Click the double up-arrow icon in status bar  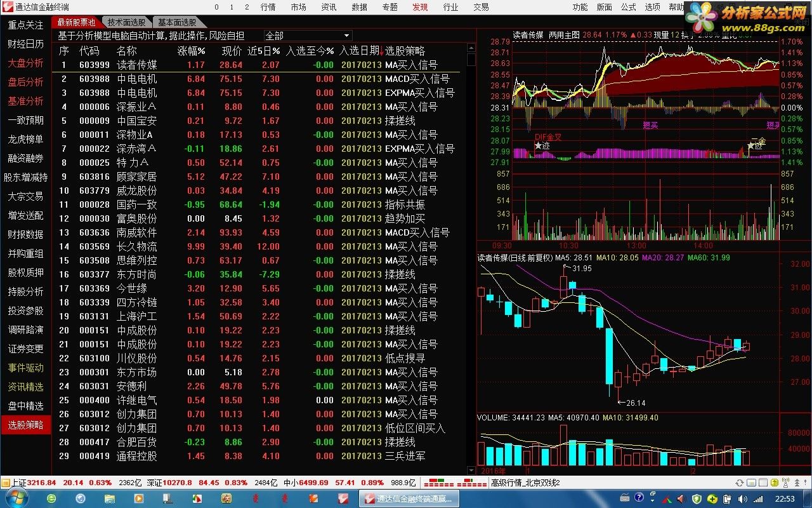797,483
